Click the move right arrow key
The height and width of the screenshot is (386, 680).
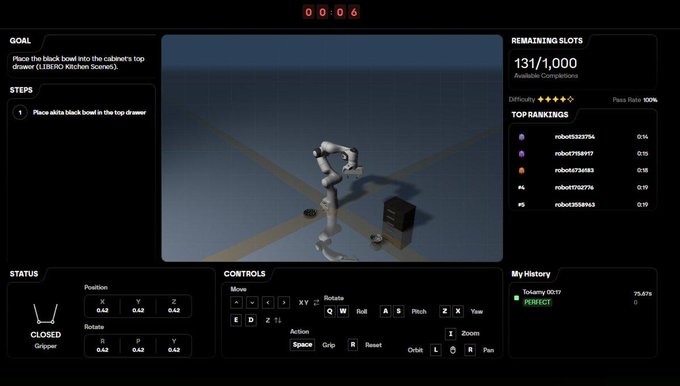pos(284,302)
